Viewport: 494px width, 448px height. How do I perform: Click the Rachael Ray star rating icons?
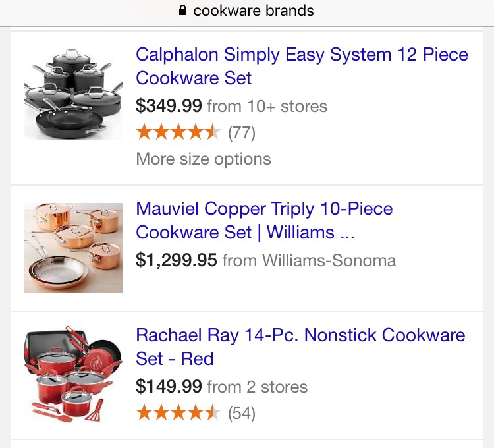click(x=177, y=414)
